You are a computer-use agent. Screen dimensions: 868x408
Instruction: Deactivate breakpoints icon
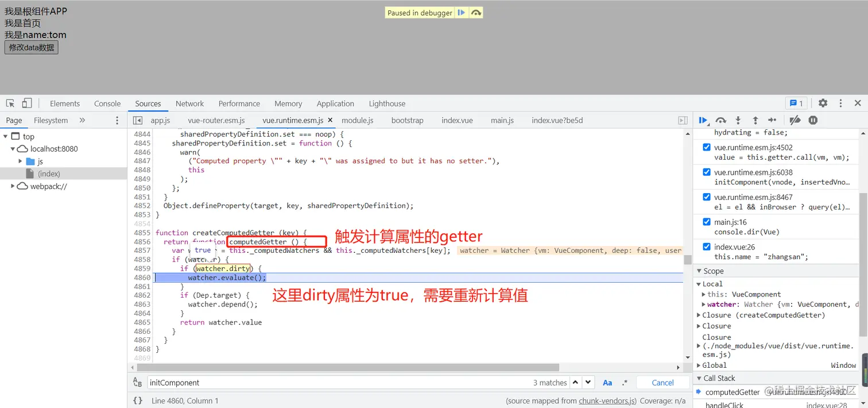(795, 120)
